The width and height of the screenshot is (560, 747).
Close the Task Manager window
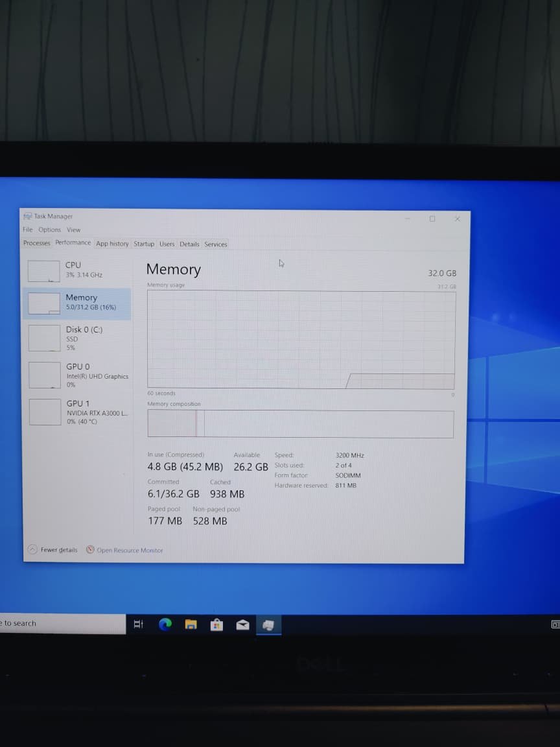pos(457,219)
